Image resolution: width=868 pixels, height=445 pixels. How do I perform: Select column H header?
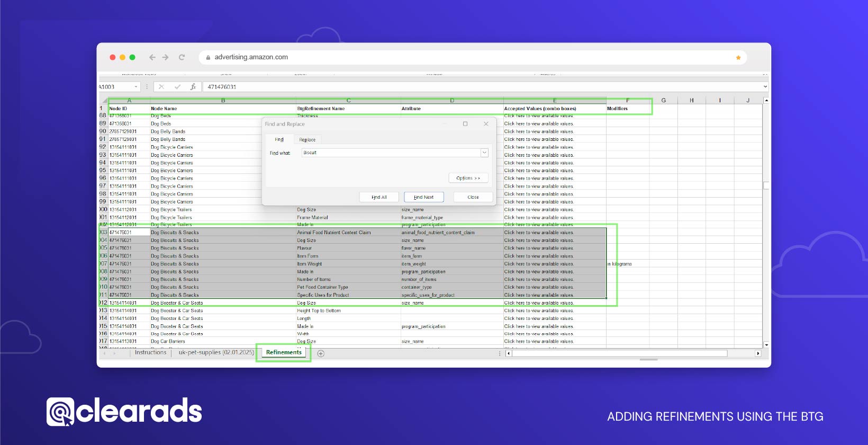point(692,100)
